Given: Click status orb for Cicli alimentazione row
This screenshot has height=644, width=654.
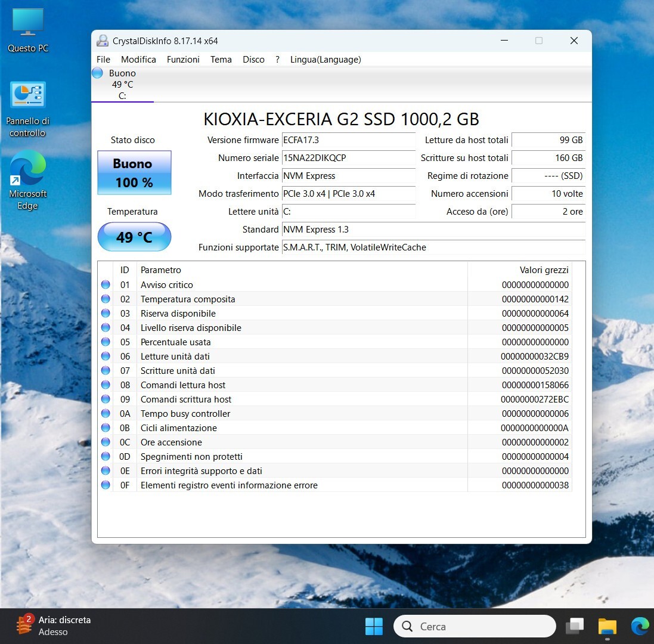Looking at the screenshot, I should [x=106, y=428].
